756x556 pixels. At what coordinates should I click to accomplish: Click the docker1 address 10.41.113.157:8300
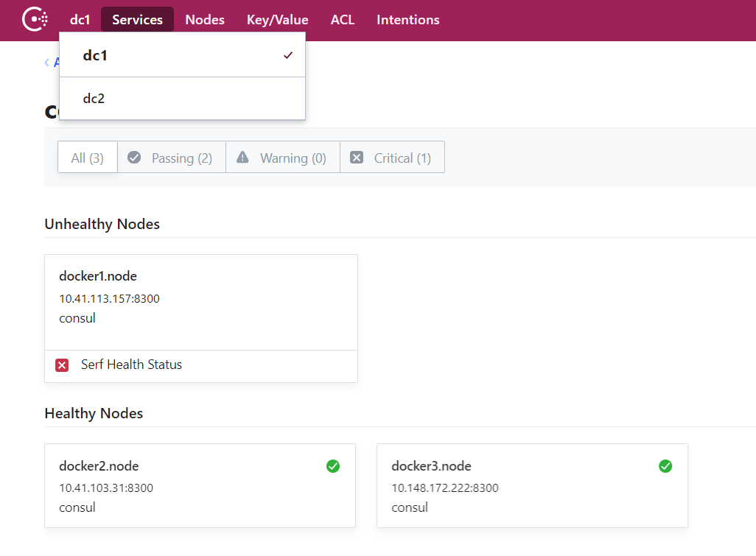[110, 299]
